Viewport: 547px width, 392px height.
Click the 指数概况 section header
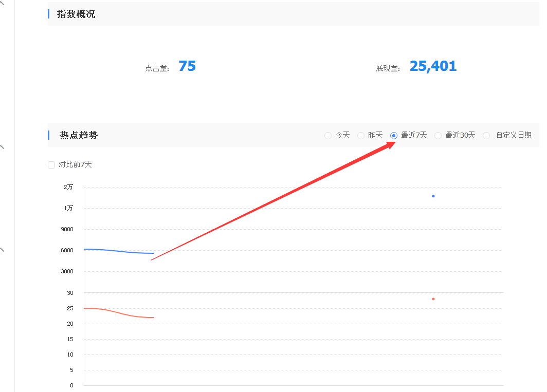point(76,14)
